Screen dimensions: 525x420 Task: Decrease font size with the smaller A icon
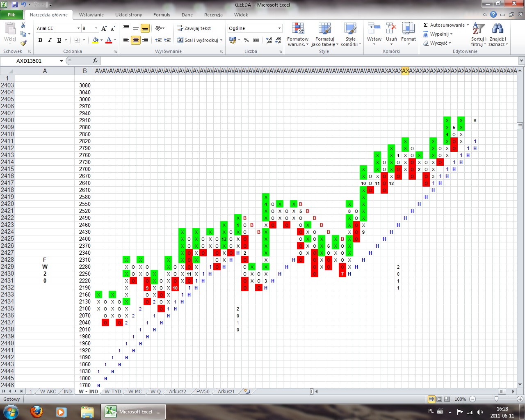pyautogui.click(x=113, y=28)
